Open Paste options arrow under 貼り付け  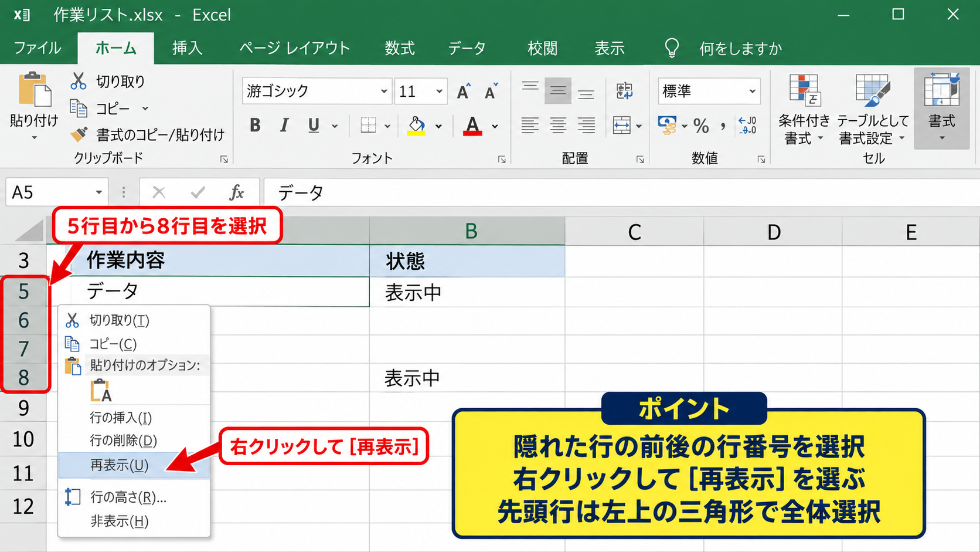[x=34, y=138]
